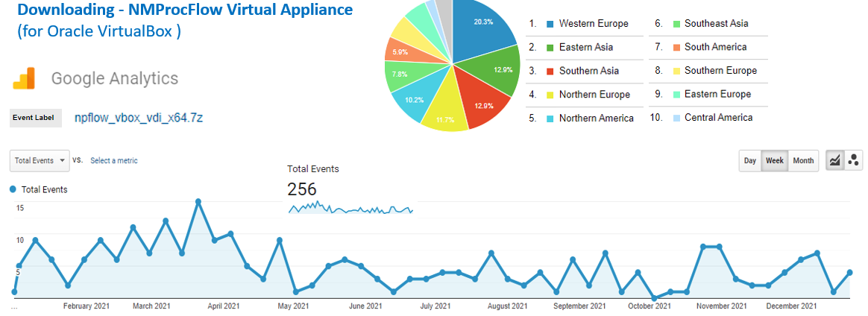The image size is (868, 316).
Task: Click the Central America legend label
Action: click(719, 118)
